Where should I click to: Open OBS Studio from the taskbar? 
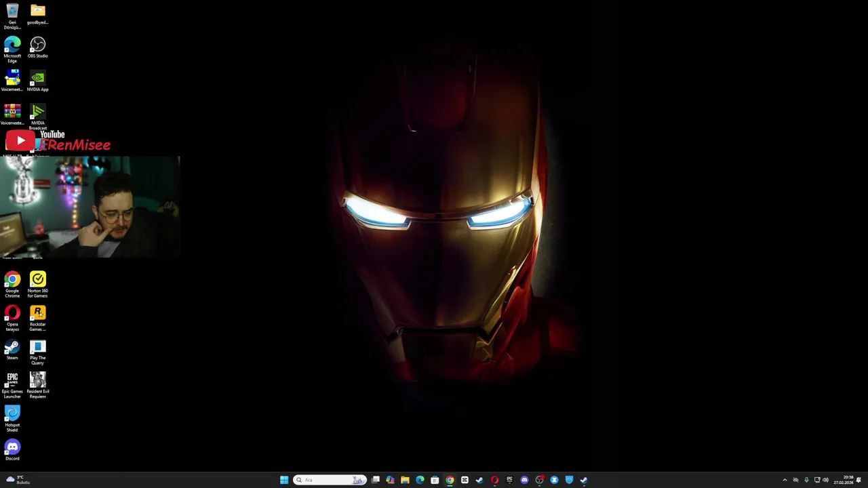[539, 480]
